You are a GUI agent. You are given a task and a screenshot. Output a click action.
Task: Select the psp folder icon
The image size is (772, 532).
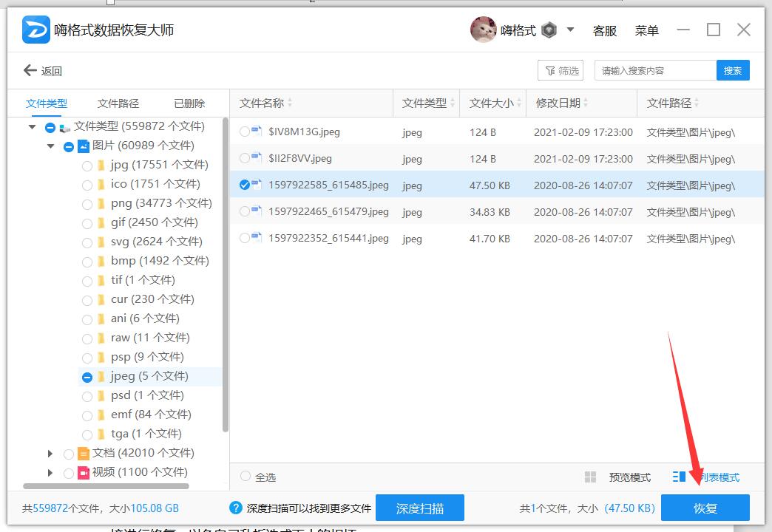pyautogui.click(x=101, y=358)
